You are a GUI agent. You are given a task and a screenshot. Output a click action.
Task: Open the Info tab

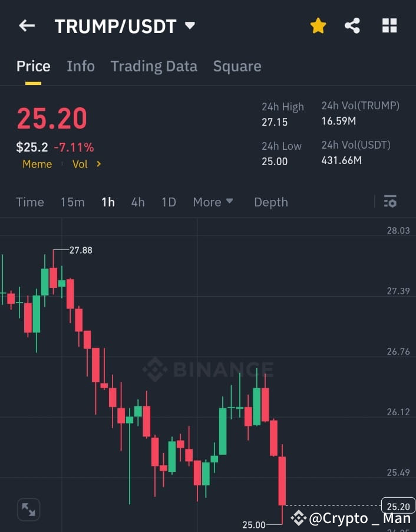tap(81, 66)
